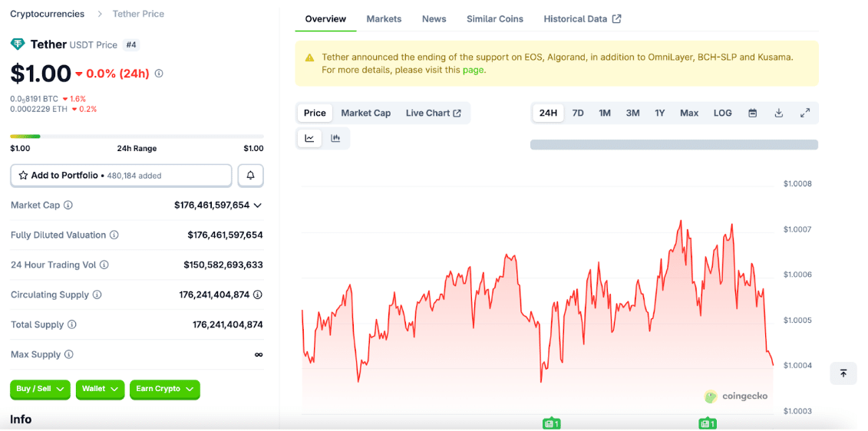868x431 pixels.
Task: Click the scroll-to-top arrow button
Action: click(843, 373)
